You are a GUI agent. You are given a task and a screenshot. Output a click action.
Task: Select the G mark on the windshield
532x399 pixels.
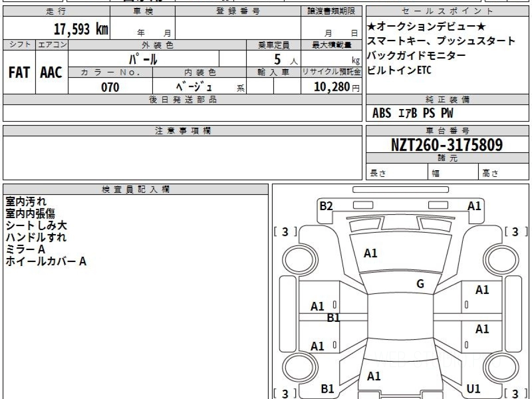click(x=420, y=284)
